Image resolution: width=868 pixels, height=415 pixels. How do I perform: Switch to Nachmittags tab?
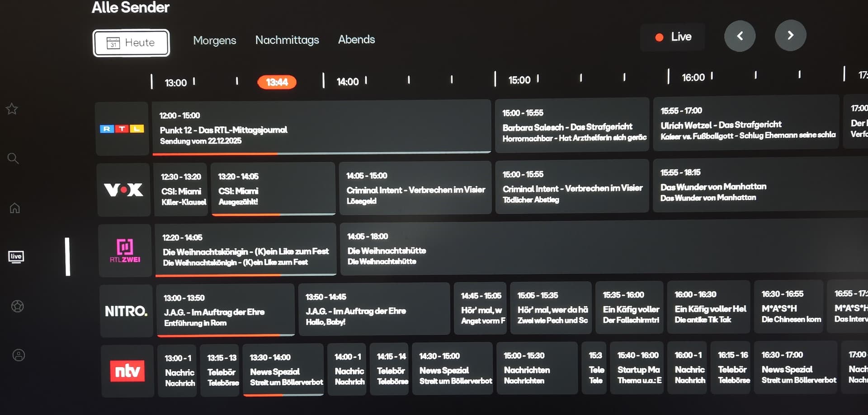coord(287,40)
